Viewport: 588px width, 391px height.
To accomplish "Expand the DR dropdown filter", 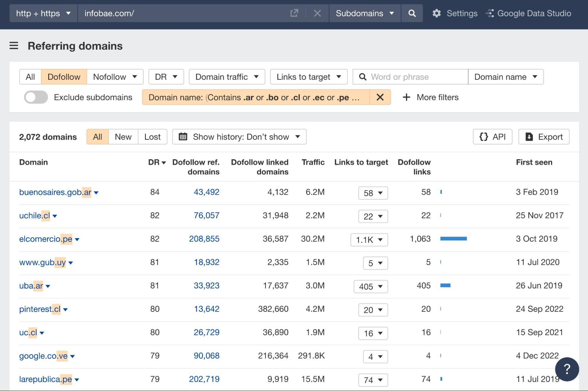I will (166, 76).
